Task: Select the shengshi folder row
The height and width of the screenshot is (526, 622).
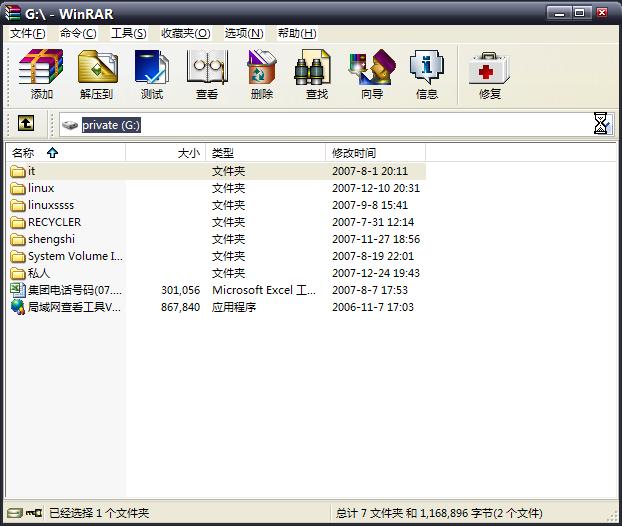Action: (x=217, y=239)
